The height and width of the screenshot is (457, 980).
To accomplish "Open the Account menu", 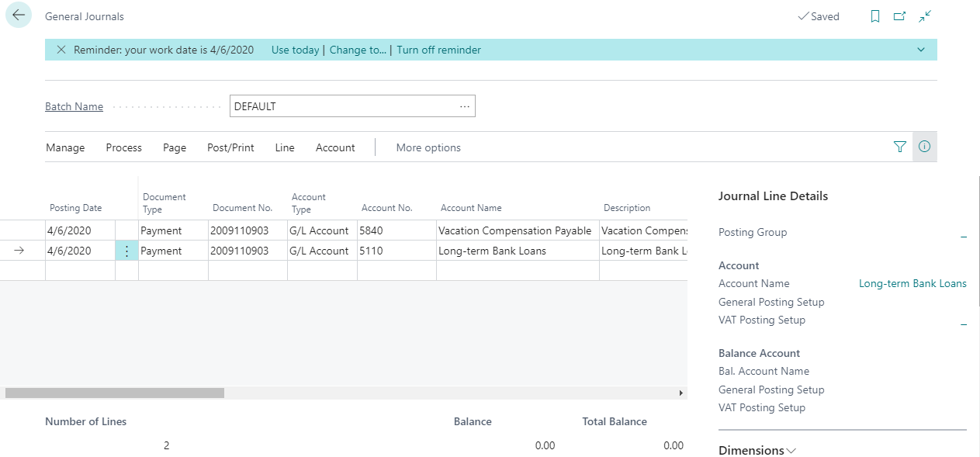I will 334,147.
